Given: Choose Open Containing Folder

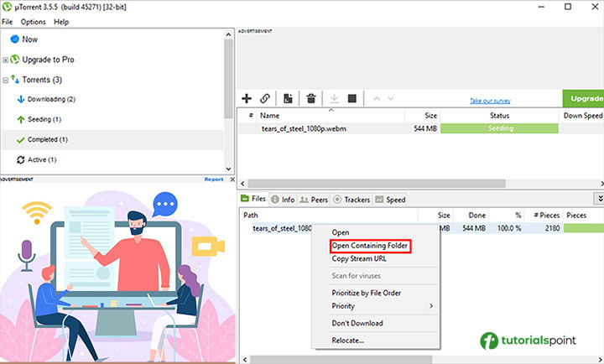Looking at the screenshot, I should [370, 246].
